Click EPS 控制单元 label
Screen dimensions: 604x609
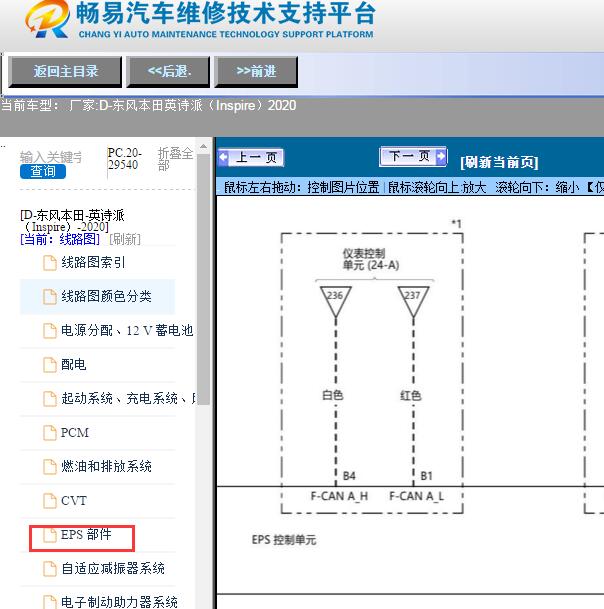[x=284, y=540]
